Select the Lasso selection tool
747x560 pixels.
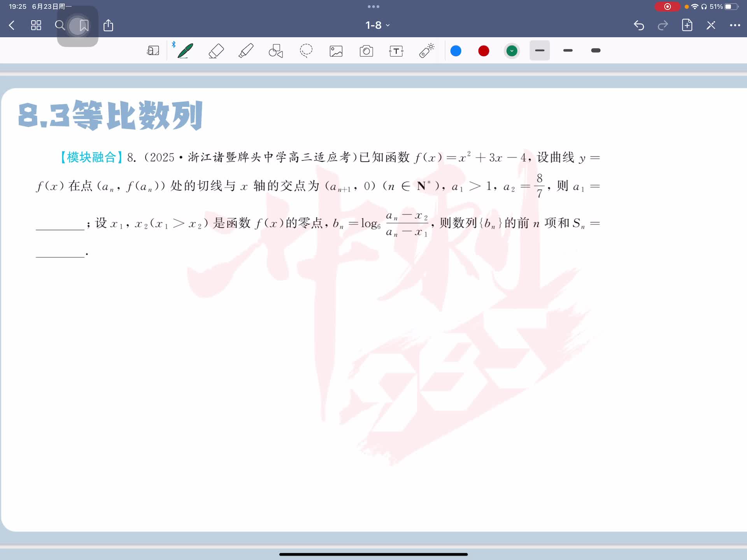pyautogui.click(x=306, y=51)
